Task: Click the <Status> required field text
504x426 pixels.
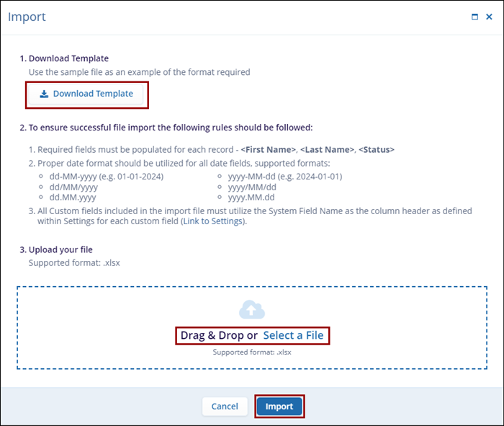Action: click(x=377, y=149)
